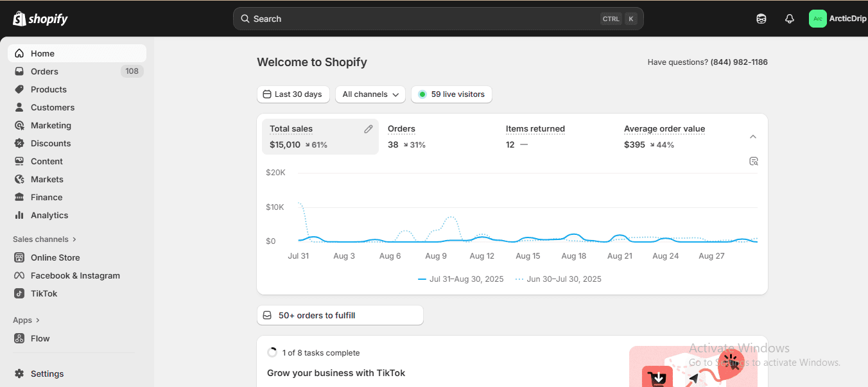Click the Finance bank icon

[x=19, y=197]
